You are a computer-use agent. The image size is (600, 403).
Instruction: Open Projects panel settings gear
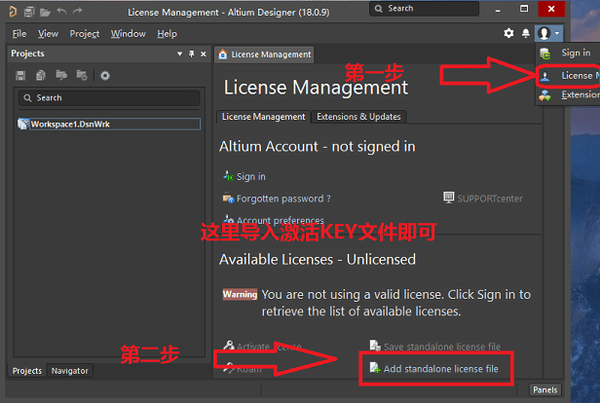(105, 75)
